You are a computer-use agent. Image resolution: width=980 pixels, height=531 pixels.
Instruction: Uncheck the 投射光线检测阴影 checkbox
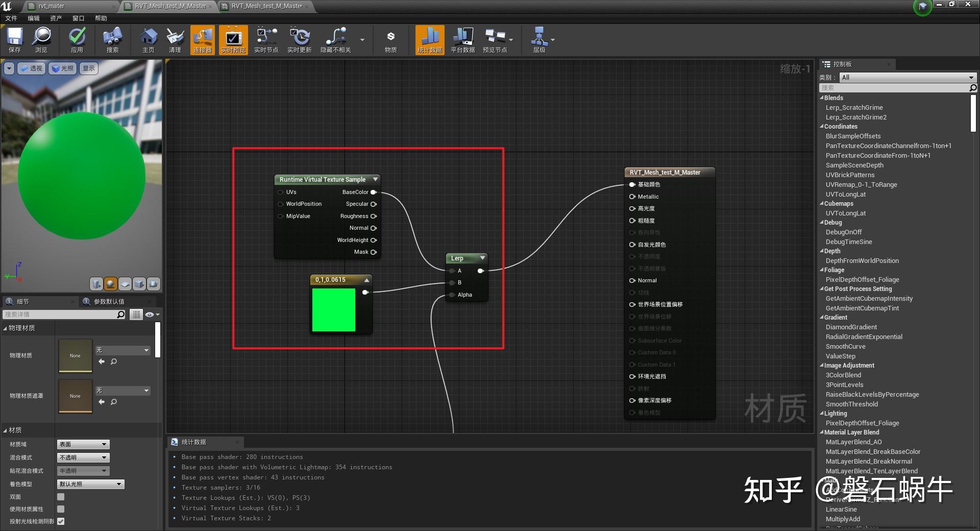coord(61,521)
